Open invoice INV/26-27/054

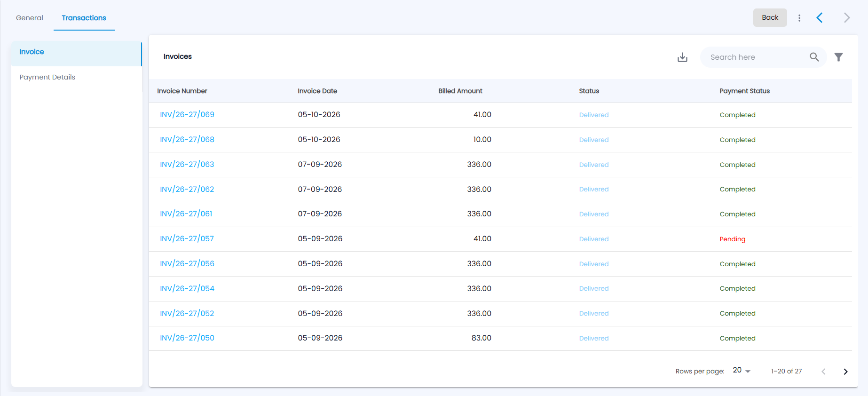coord(187,289)
